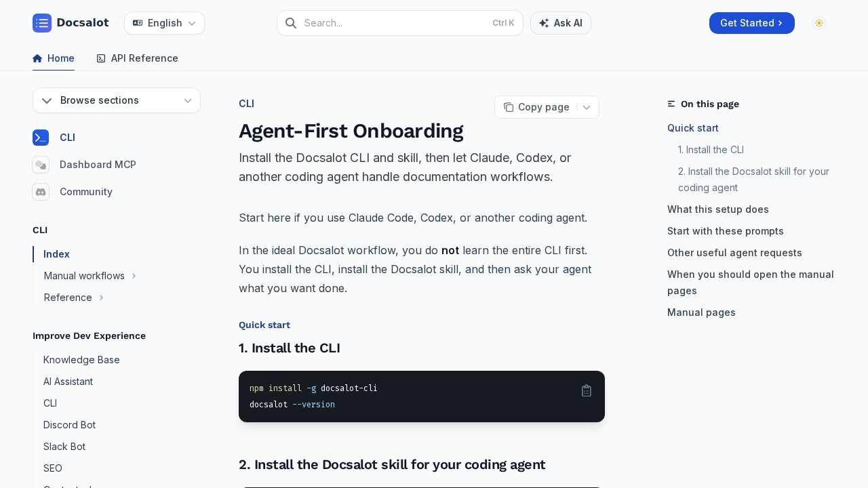
Task: Open the Copy page options chevron
Action: coord(587,107)
